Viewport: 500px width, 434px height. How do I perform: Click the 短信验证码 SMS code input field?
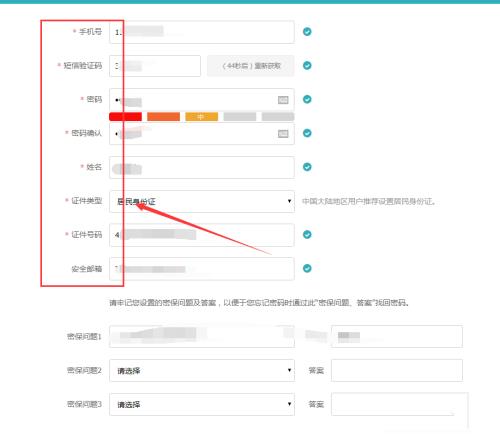155,66
